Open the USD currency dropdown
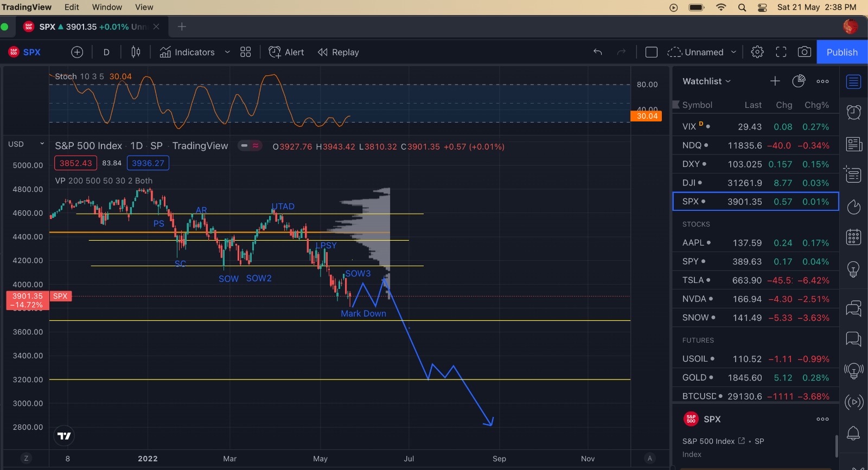 tap(26, 144)
